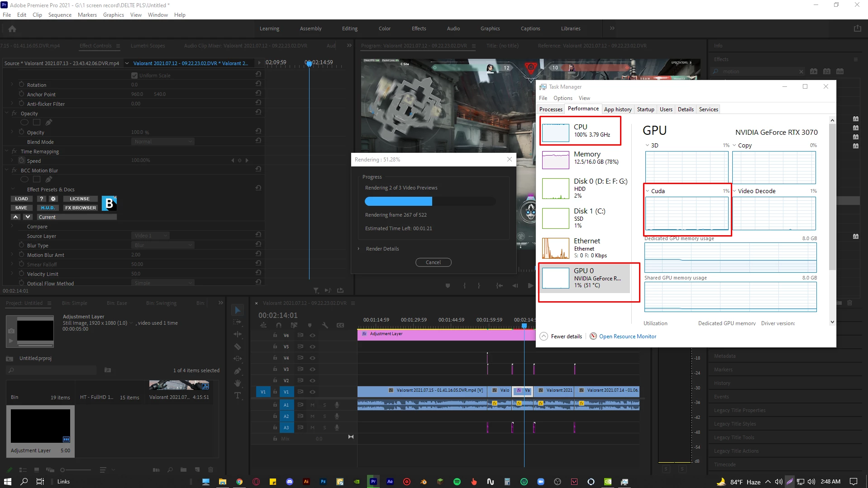
Task: Reset the Motion Blur Amt parameter
Action: pyautogui.click(x=258, y=253)
